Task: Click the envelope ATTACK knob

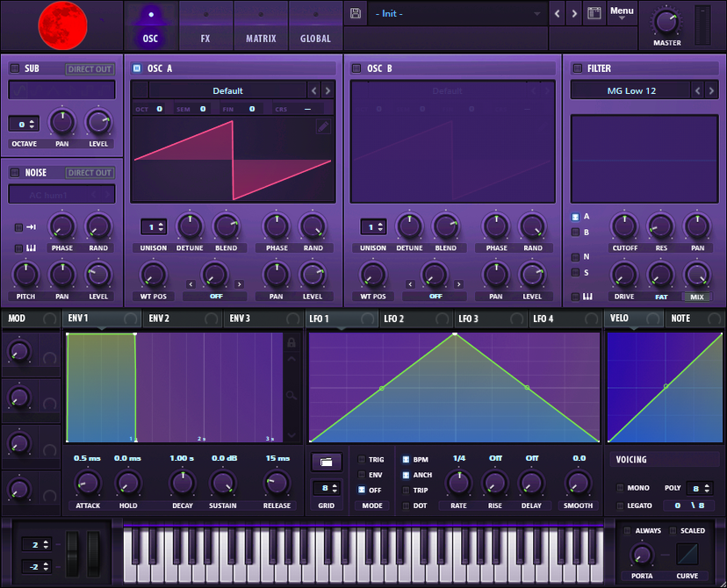Action: click(88, 483)
